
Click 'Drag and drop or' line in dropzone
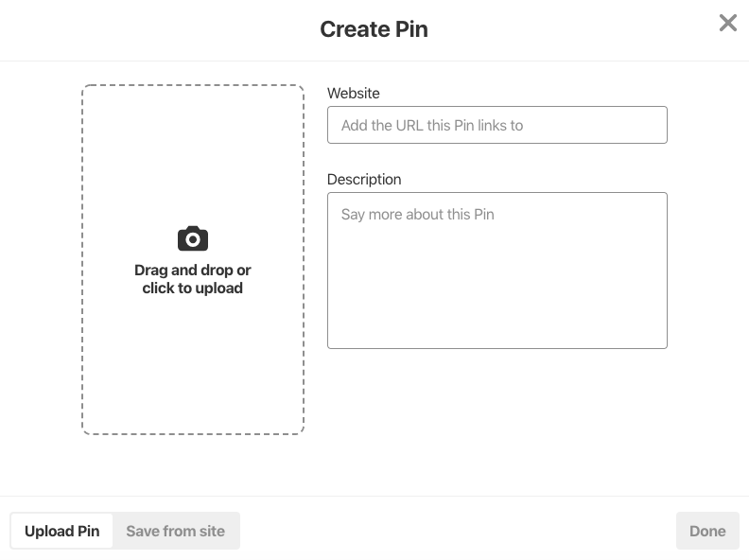click(193, 270)
